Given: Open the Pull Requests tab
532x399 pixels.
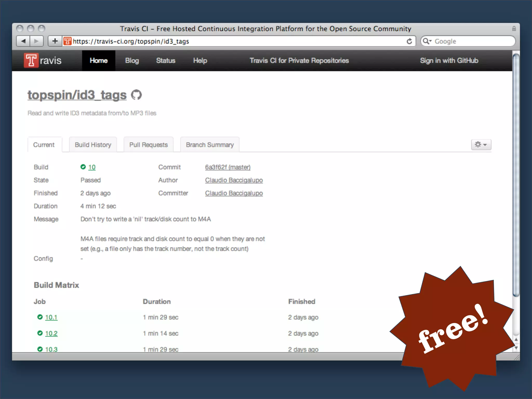Looking at the screenshot, I should pyautogui.click(x=148, y=145).
